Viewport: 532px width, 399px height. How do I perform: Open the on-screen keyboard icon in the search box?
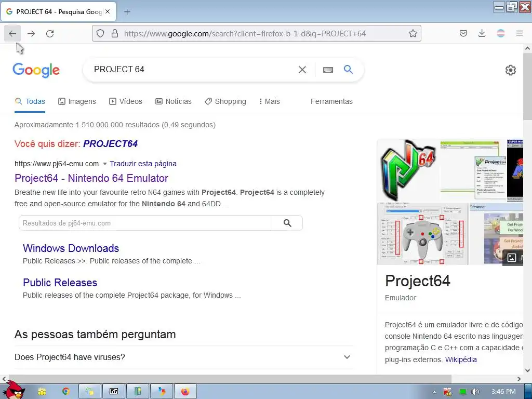(x=328, y=70)
